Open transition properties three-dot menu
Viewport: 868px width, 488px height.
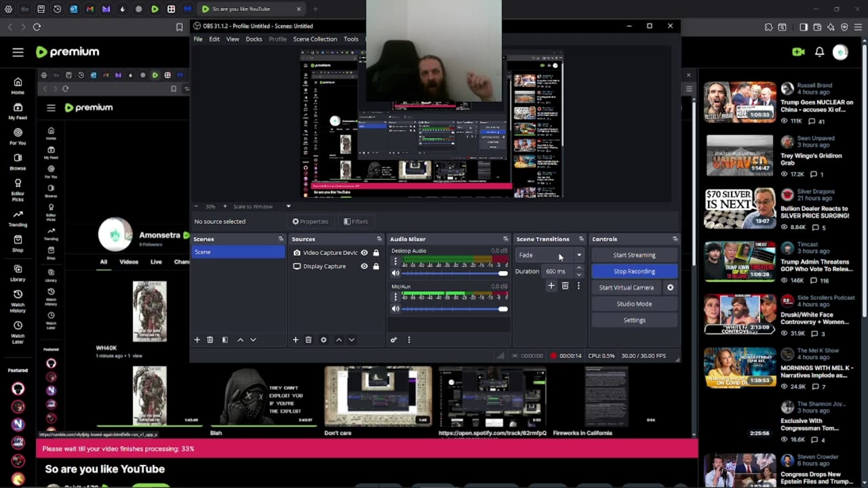click(578, 286)
